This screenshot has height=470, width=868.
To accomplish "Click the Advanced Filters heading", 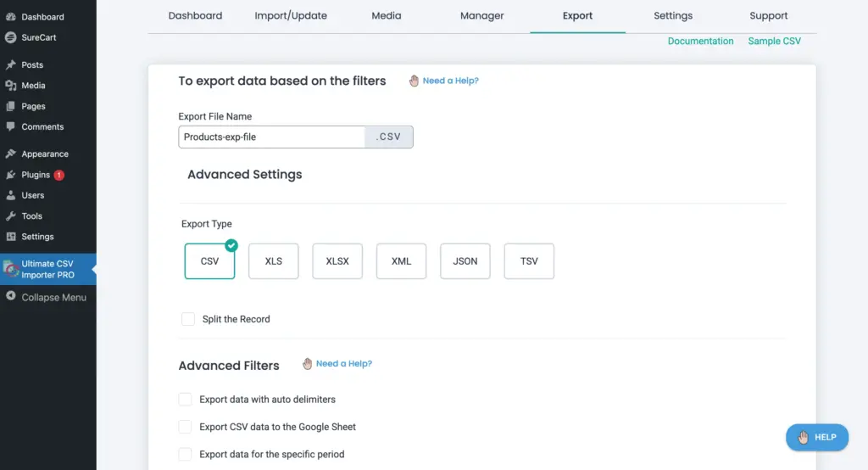I will pos(229,366).
